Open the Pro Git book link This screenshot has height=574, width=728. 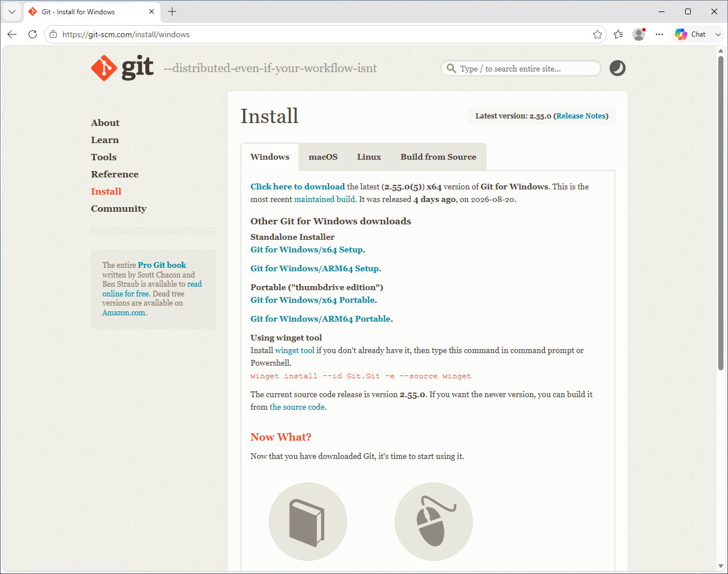162,265
